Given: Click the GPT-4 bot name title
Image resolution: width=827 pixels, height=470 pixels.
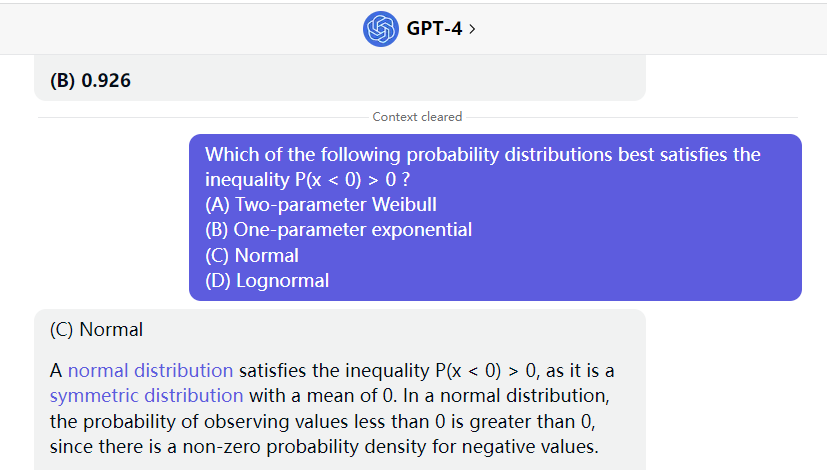Looking at the screenshot, I should click(x=434, y=29).
